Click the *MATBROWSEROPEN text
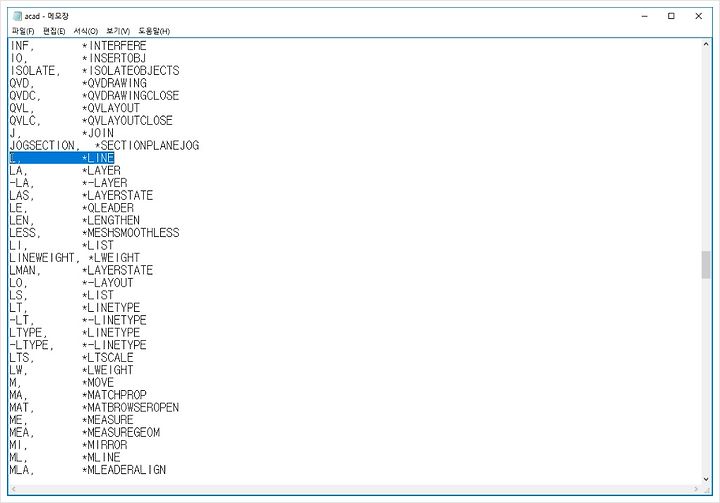This screenshot has width=720, height=503. pyautogui.click(x=130, y=407)
